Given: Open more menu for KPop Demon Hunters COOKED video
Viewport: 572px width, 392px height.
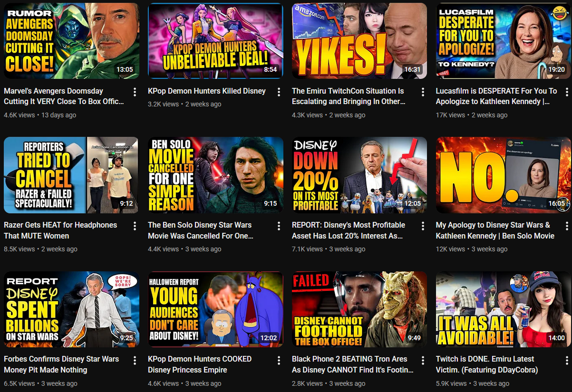Looking at the screenshot, I should tap(279, 360).
